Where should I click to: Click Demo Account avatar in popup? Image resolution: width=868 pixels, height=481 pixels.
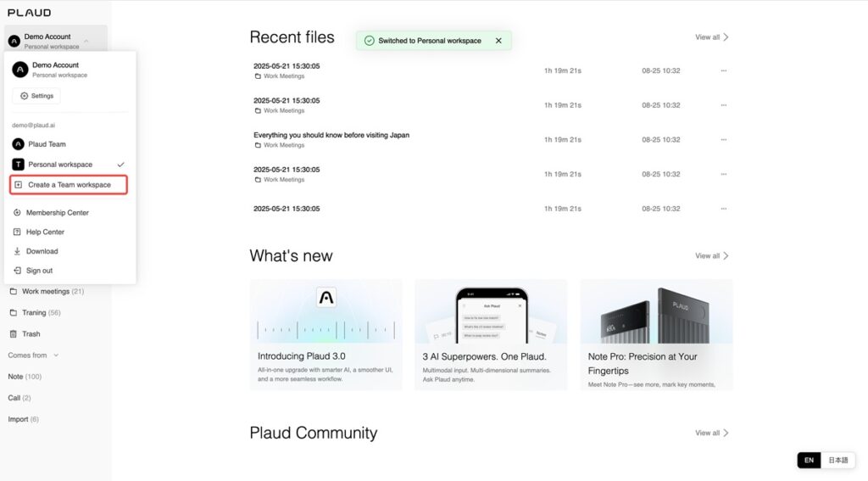20,70
